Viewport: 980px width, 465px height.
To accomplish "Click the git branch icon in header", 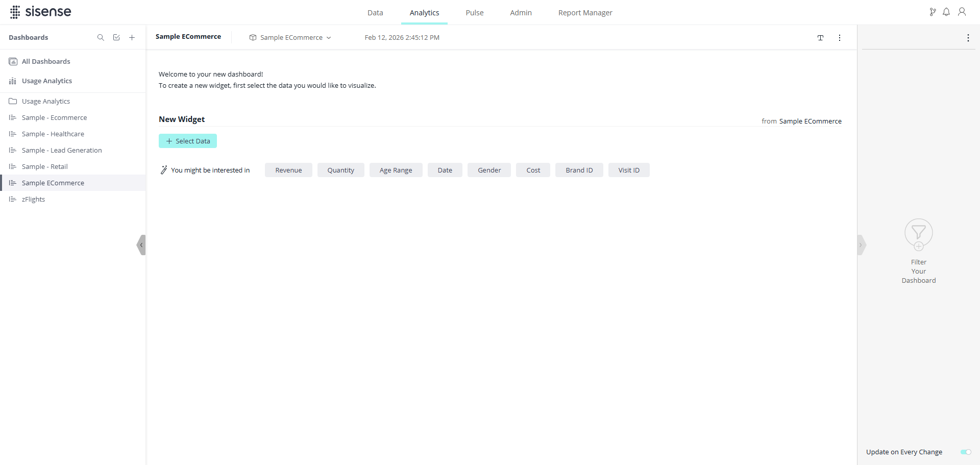I will pos(933,12).
